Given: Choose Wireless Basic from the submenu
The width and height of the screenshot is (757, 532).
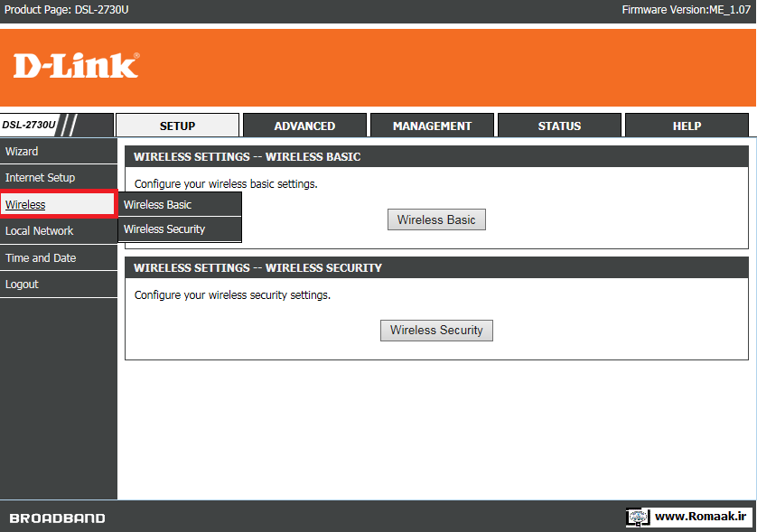Looking at the screenshot, I should (x=180, y=204).
